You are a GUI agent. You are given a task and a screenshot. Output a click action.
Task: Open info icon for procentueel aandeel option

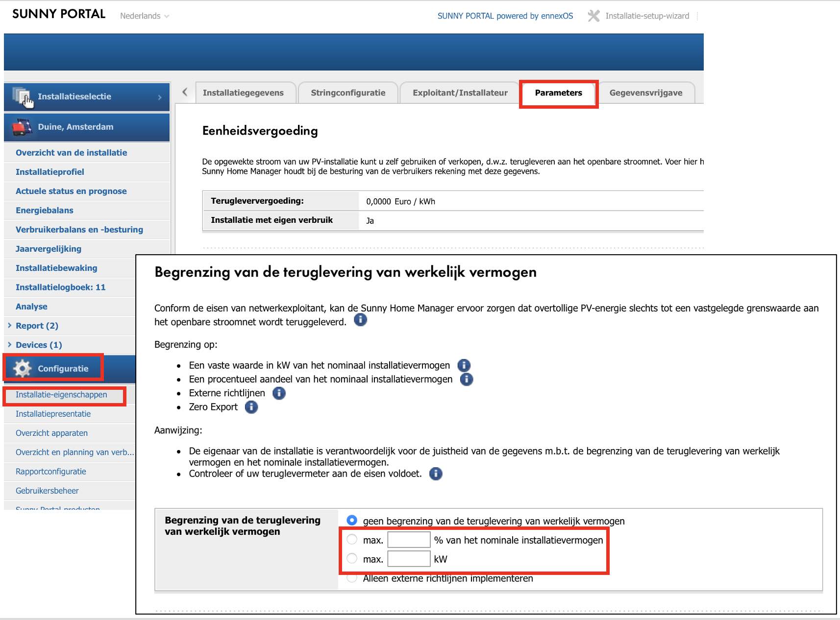(467, 380)
